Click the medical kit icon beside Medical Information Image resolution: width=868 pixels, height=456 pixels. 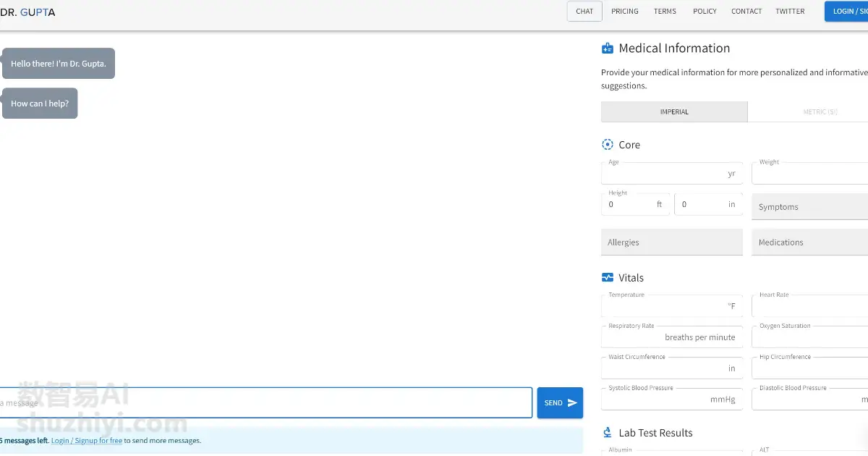(x=608, y=48)
